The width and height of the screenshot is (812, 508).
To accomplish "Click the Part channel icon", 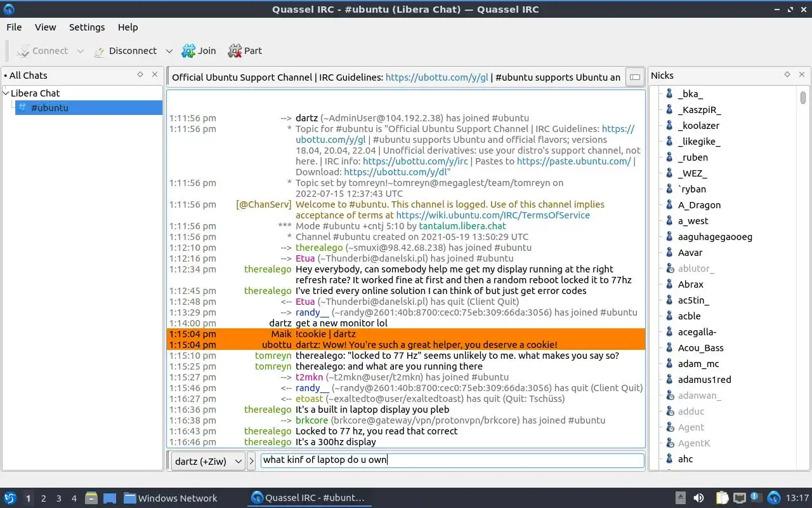I will coord(235,51).
